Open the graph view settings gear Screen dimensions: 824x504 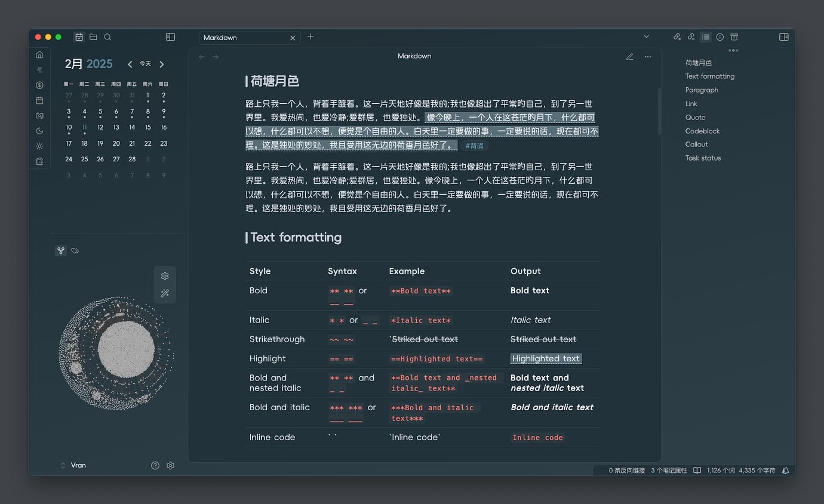(165, 276)
